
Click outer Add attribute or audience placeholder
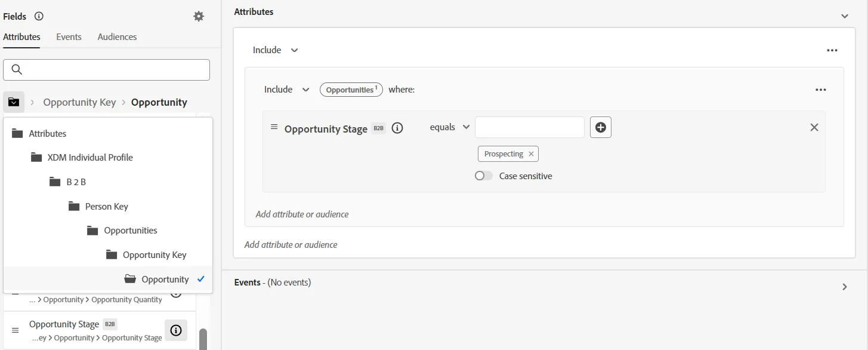[291, 245]
